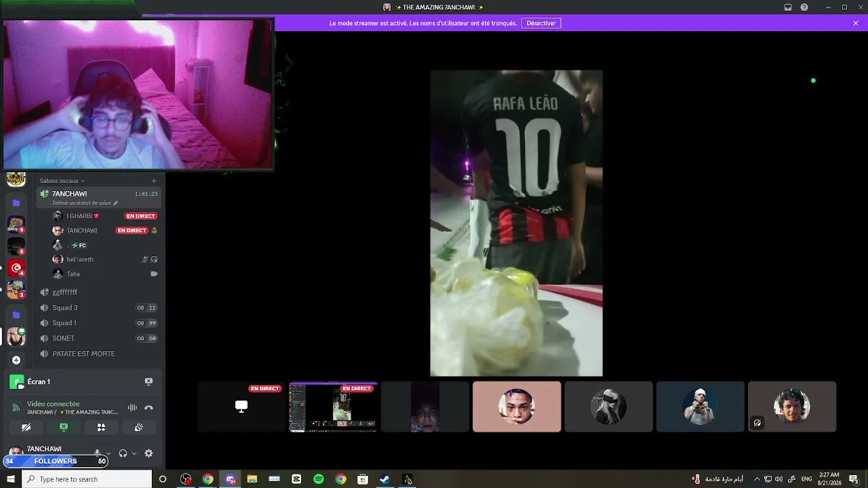Open Discord help question-mark icon
This screenshot has width=868, height=488.
tap(804, 7)
